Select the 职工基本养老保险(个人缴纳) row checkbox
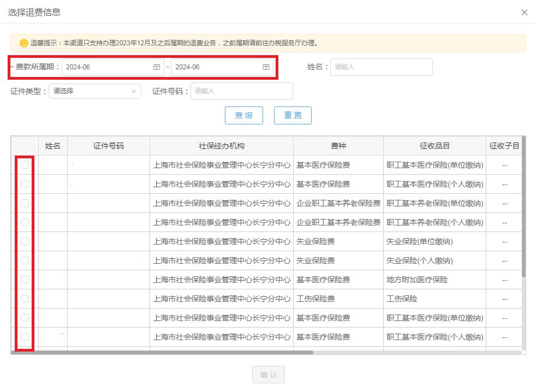 click(25, 222)
